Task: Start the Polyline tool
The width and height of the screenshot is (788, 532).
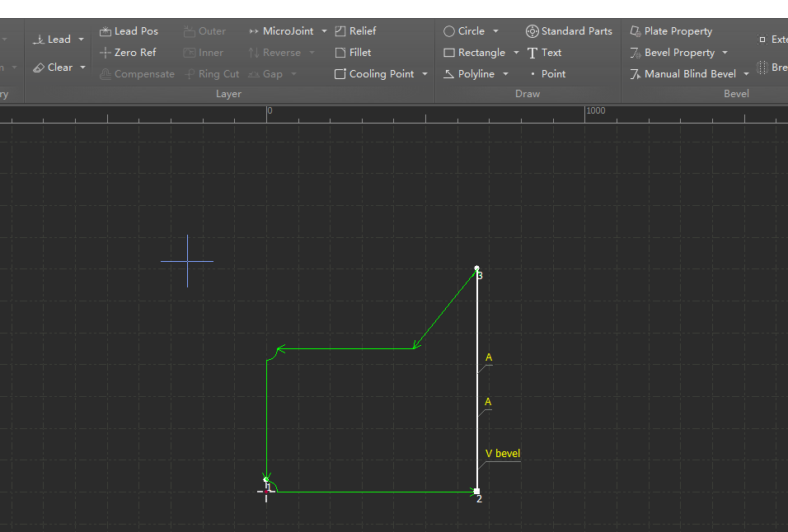Action: click(x=469, y=74)
